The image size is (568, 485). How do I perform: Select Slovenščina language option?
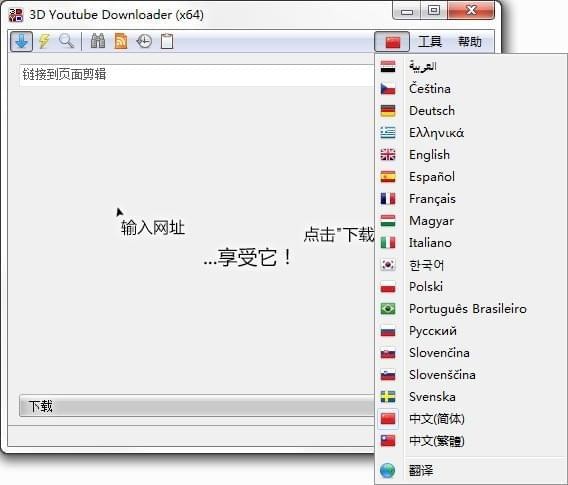tap(471, 375)
